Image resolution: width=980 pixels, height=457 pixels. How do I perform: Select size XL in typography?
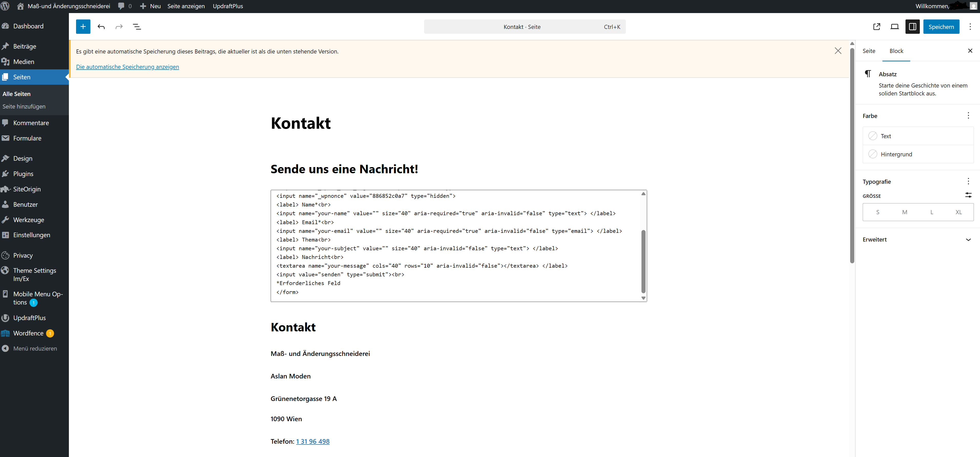coord(958,212)
